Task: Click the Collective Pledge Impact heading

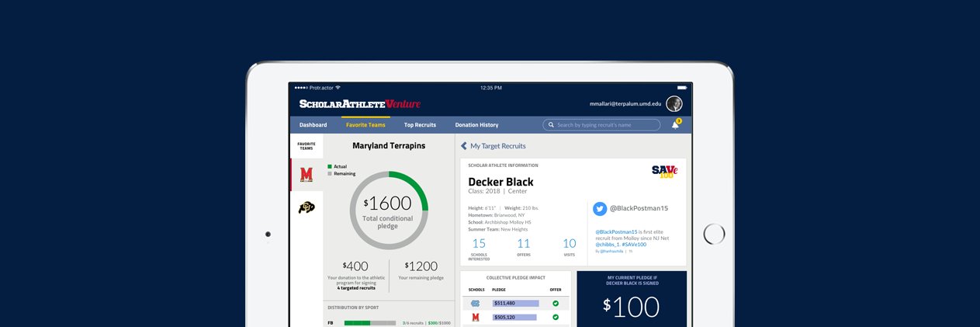Action: 515,277
